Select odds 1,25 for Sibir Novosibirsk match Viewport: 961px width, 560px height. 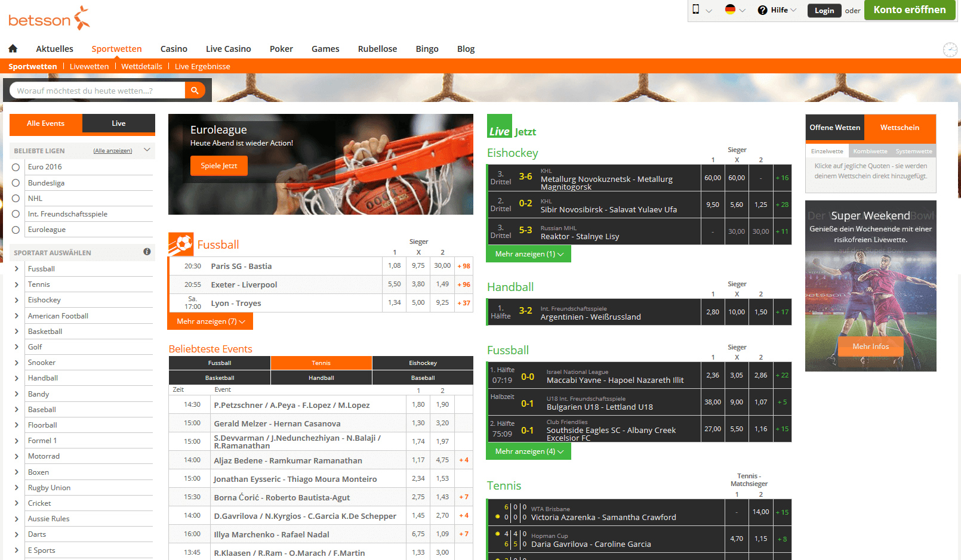[760, 205]
